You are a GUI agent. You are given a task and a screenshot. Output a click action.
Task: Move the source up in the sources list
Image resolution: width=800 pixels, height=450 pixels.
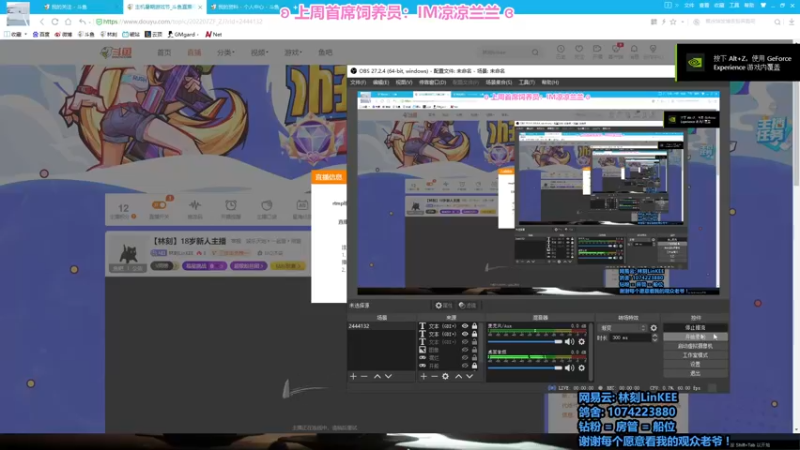coord(458,377)
